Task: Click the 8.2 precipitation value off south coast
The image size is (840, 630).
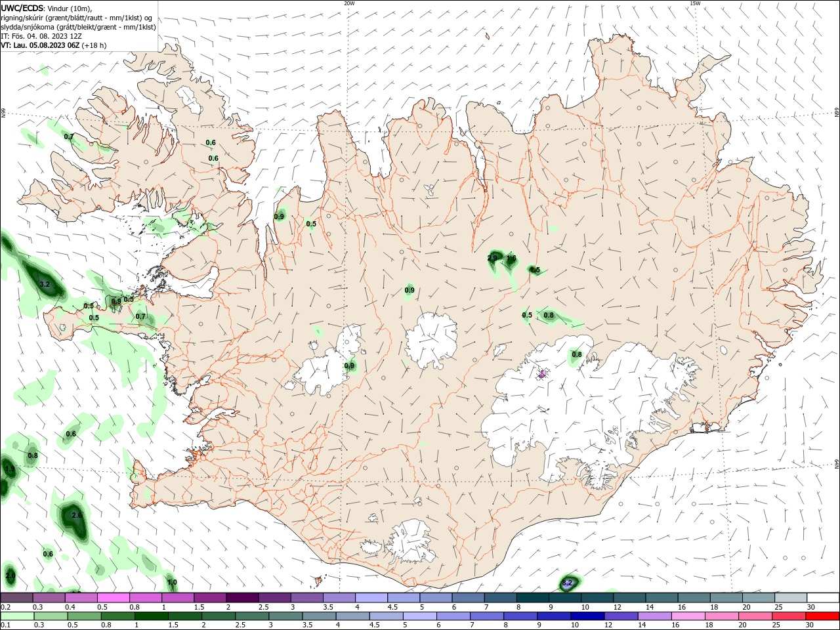Action: [x=568, y=583]
